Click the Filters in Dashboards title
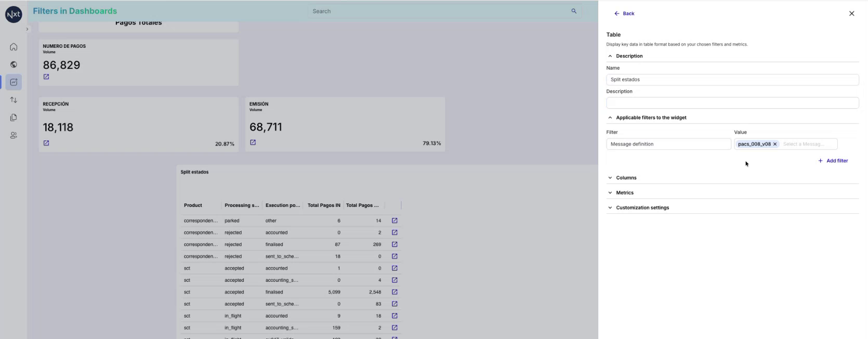This screenshot has height=339, width=868. [x=75, y=11]
